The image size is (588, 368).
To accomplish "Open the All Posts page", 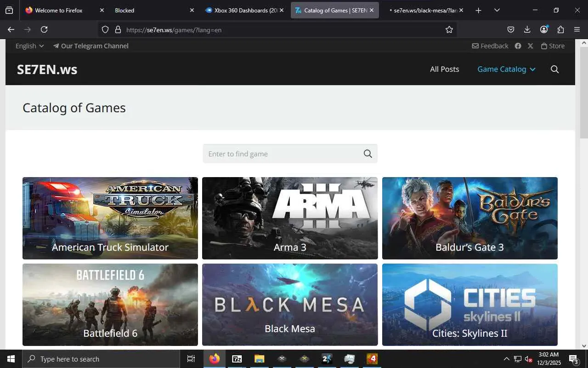I will [444, 69].
